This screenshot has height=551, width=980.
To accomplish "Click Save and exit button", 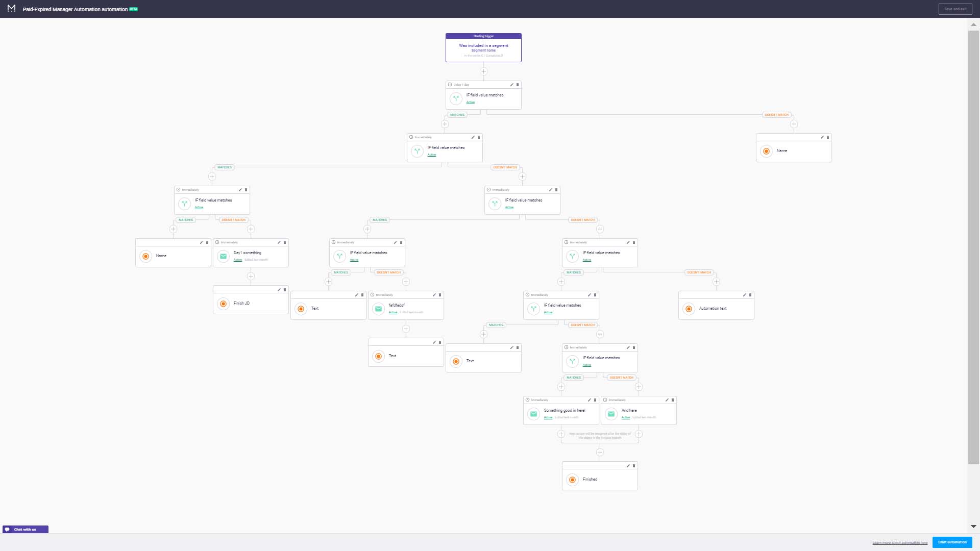I will (x=955, y=9).
